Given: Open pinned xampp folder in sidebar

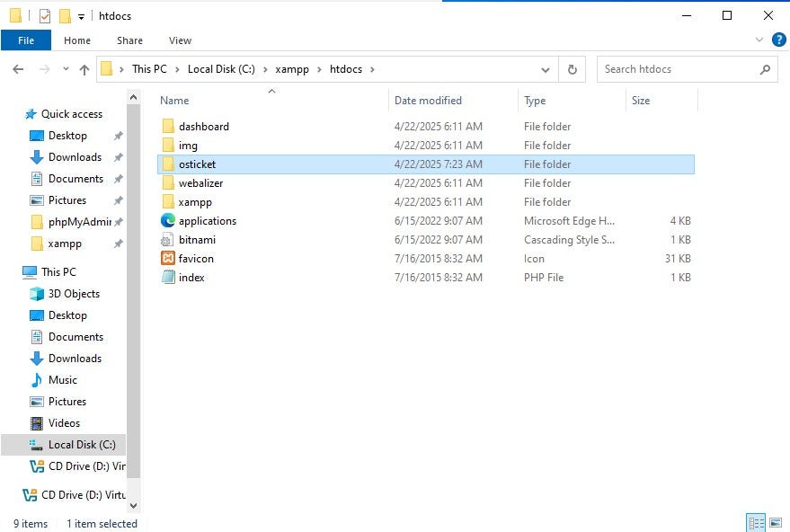Looking at the screenshot, I should pyautogui.click(x=65, y=244).
